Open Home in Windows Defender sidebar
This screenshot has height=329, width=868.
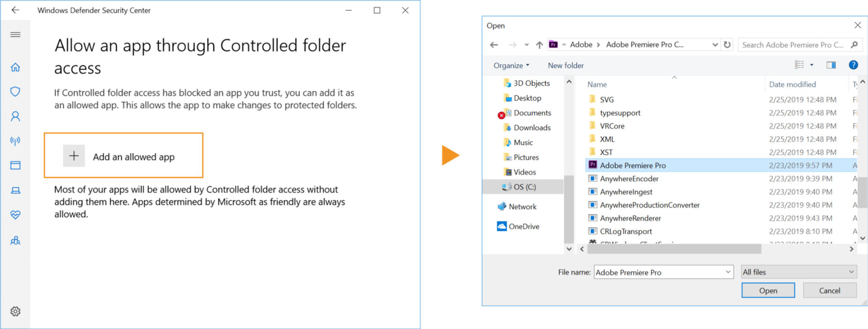[x=15, y=67]
